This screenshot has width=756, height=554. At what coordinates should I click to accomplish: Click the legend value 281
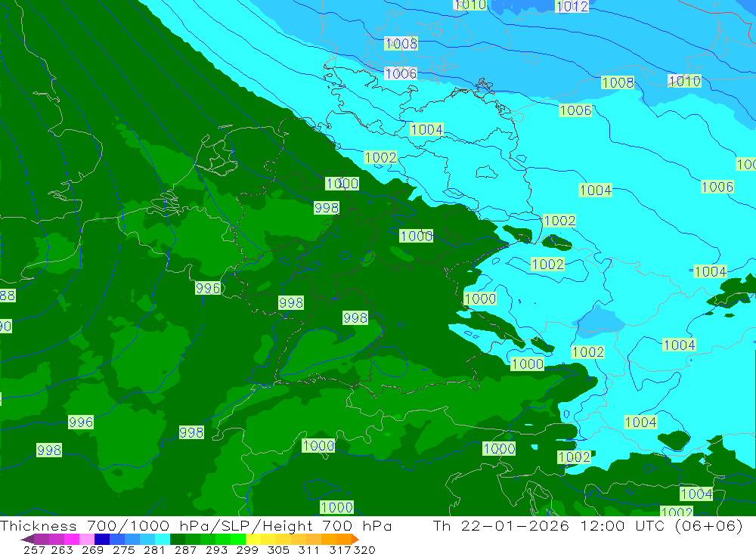pyautogui.click(x=154, y=550)
